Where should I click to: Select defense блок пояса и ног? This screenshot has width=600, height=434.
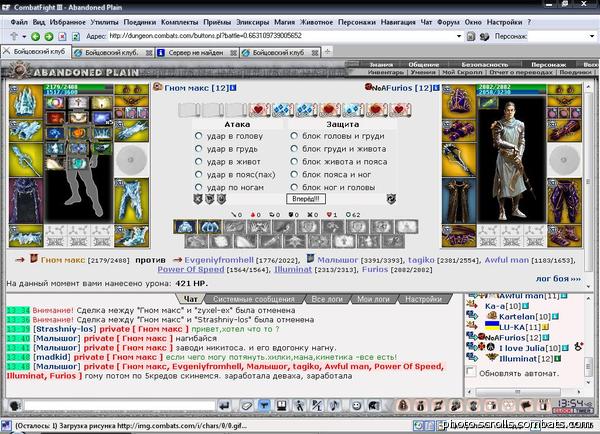pyautogui.click(x=294, y=175)
